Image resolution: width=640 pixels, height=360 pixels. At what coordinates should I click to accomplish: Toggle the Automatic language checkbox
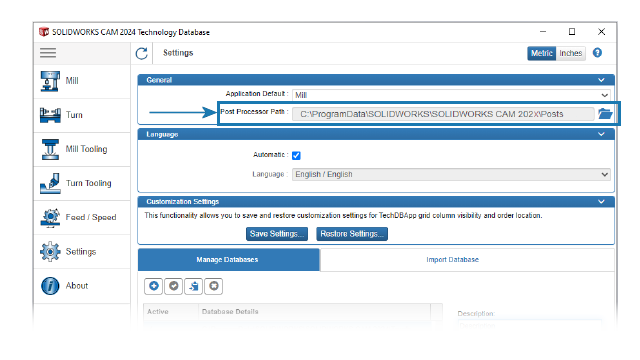(x=296, y=156)
